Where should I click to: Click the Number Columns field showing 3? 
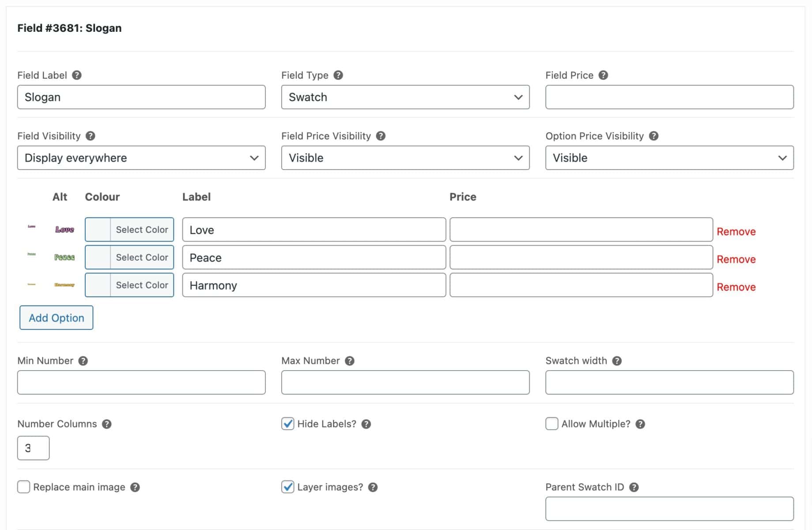(34, 448)
